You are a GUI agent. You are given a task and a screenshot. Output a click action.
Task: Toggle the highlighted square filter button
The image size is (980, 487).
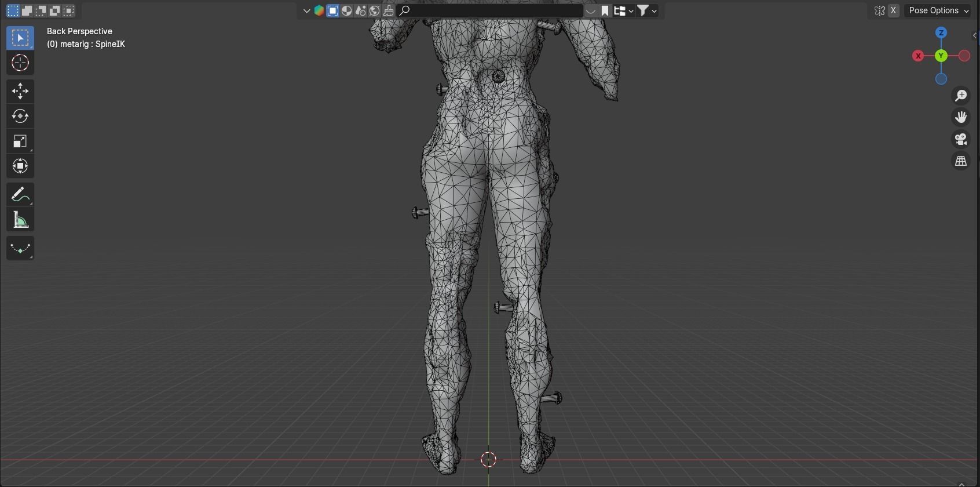[332, 10]
